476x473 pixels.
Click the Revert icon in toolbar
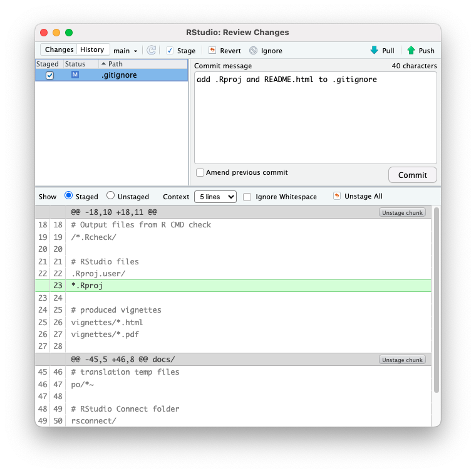[x=212, y=51]
